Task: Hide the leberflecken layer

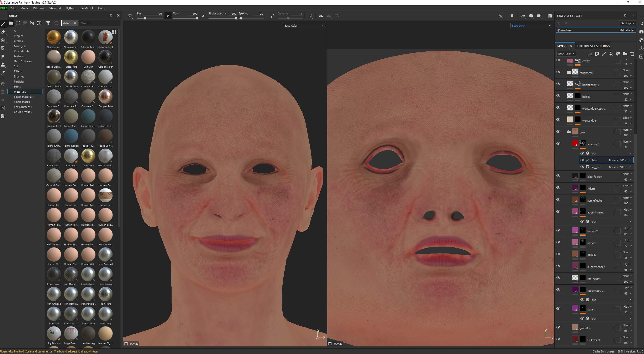Action: tap(558, 176)
